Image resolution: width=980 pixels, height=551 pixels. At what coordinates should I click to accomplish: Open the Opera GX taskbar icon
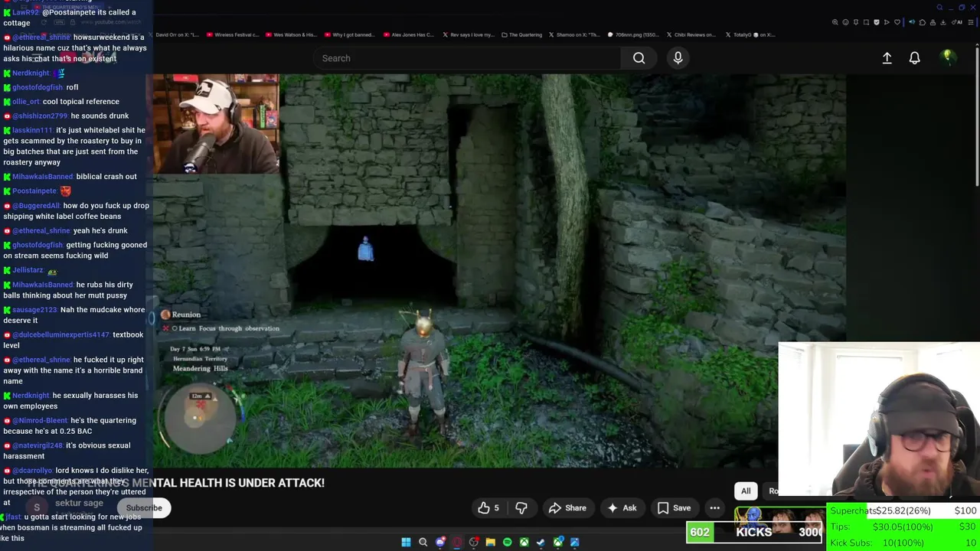click(457, 542)
